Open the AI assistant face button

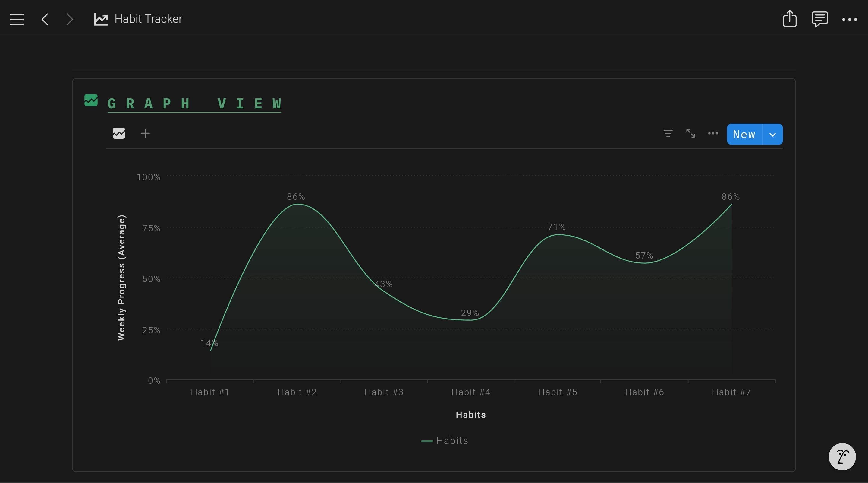click(x=842, y=457)
